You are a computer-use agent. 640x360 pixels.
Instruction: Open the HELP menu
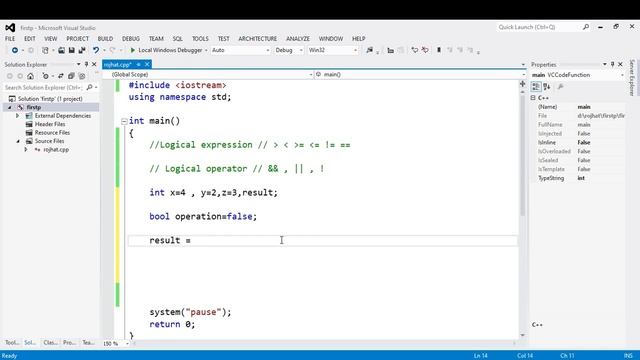click(358, 39)
